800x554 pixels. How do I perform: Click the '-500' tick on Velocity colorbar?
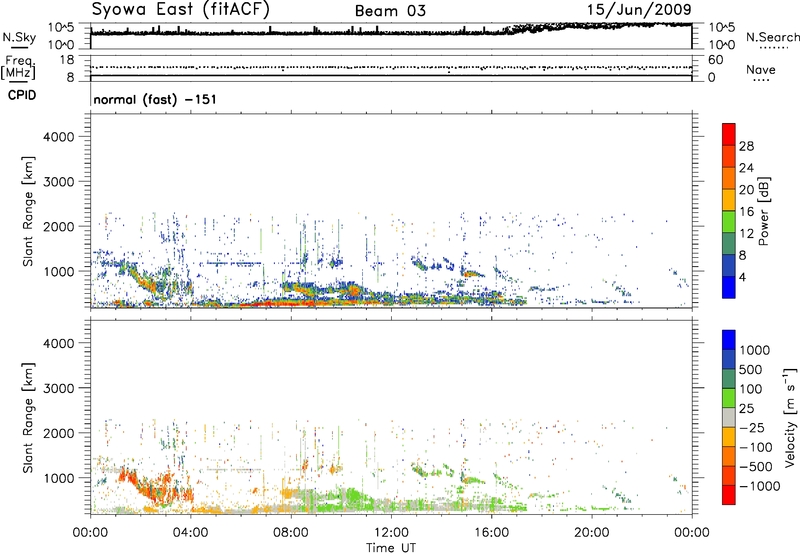pos(756,466)
